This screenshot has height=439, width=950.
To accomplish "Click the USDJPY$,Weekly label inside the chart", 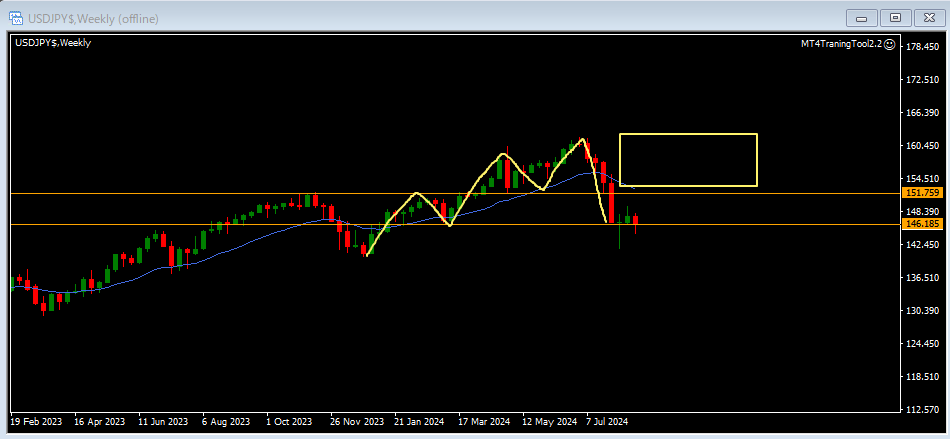I will click(52, 43).
